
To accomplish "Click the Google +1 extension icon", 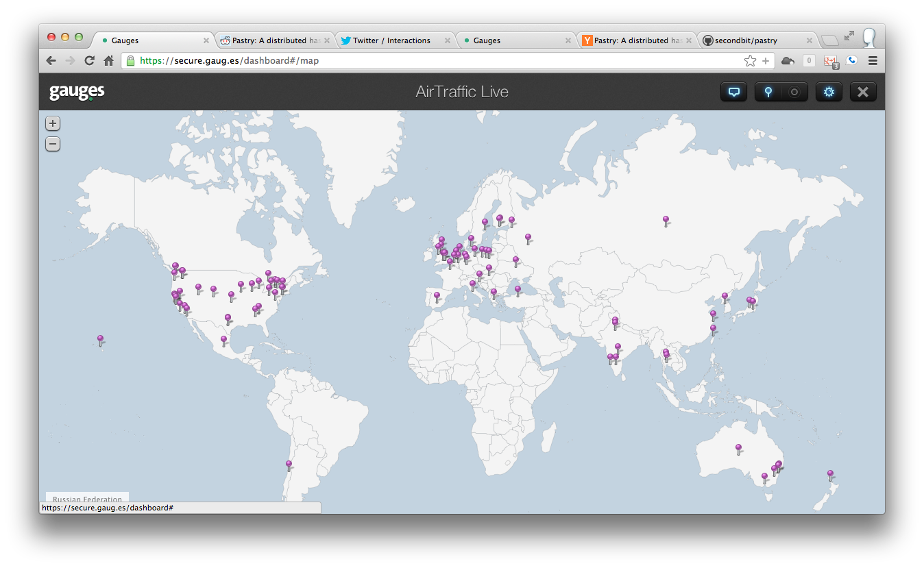I will point(831,61).
